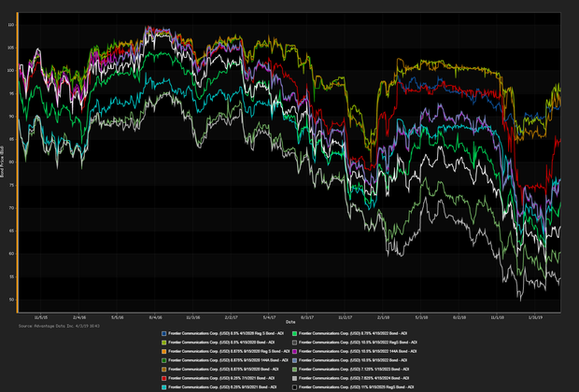Select legend label 10.5% 9/15/2022 Bond - ADI
579x392 pixels.
point(353,360)
